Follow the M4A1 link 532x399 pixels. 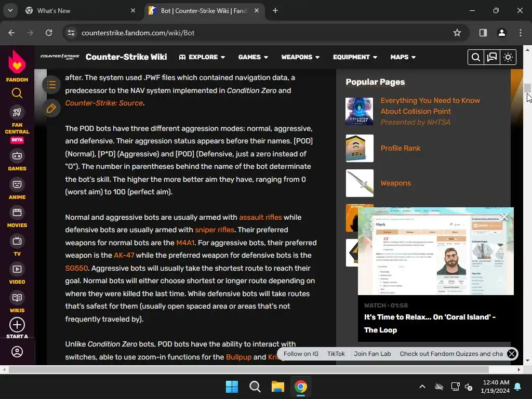185,243
